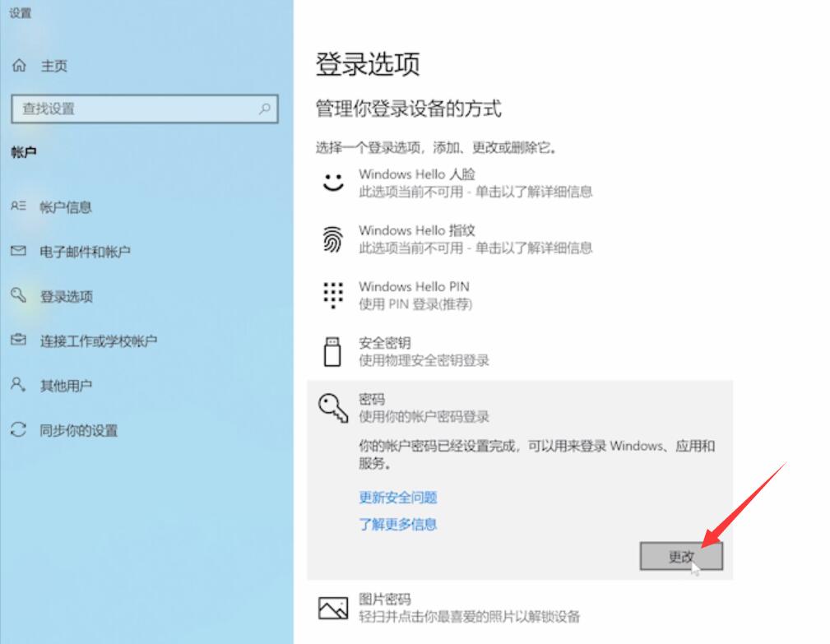830x644 pixels.
Task: Click the email envelope icon
Action: click(19, 251)
